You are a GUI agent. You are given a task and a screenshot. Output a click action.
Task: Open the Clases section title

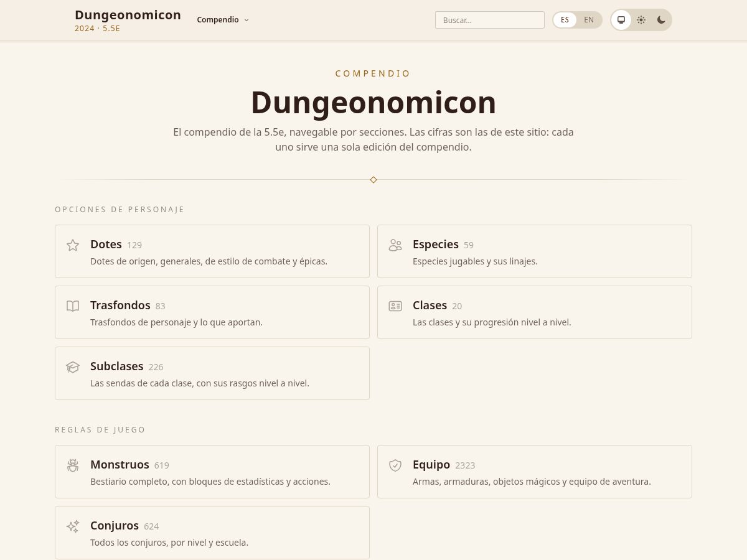point(430,306)
